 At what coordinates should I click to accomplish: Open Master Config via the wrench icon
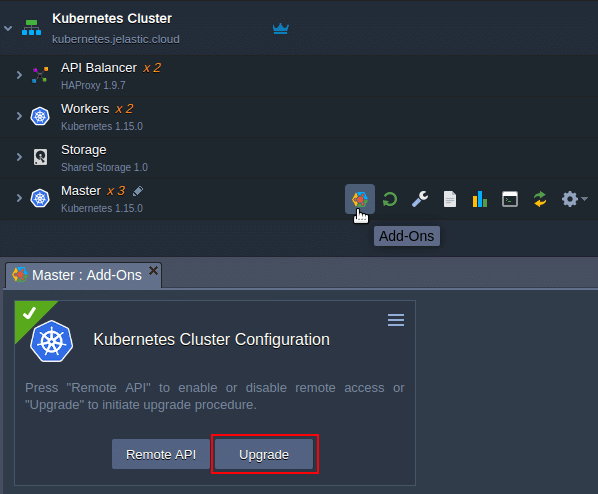[420, 199]
